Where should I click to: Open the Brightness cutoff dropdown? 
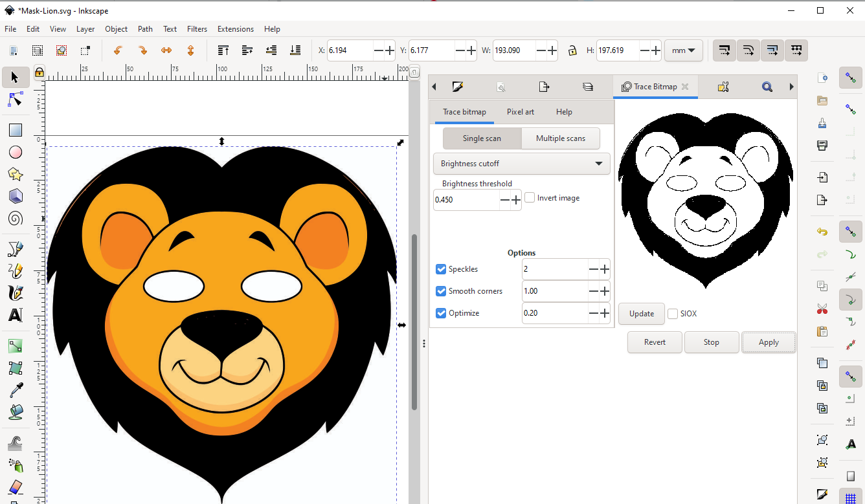pos(522,164)
